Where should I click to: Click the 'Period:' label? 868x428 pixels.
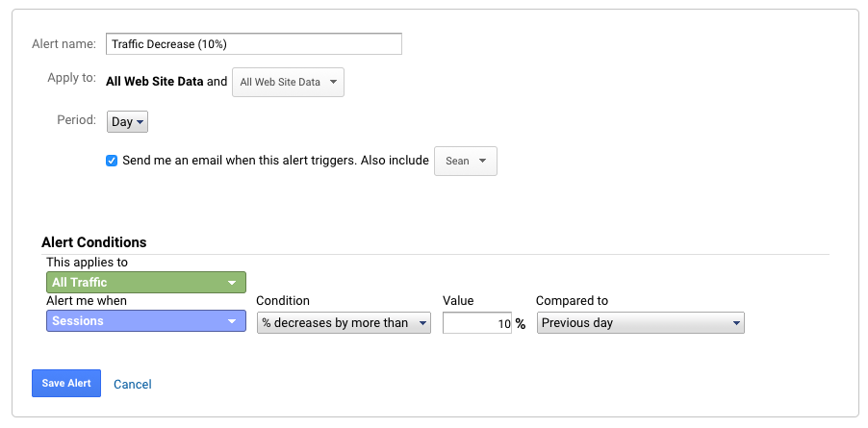pyautogui.click(x=76, y=121)
